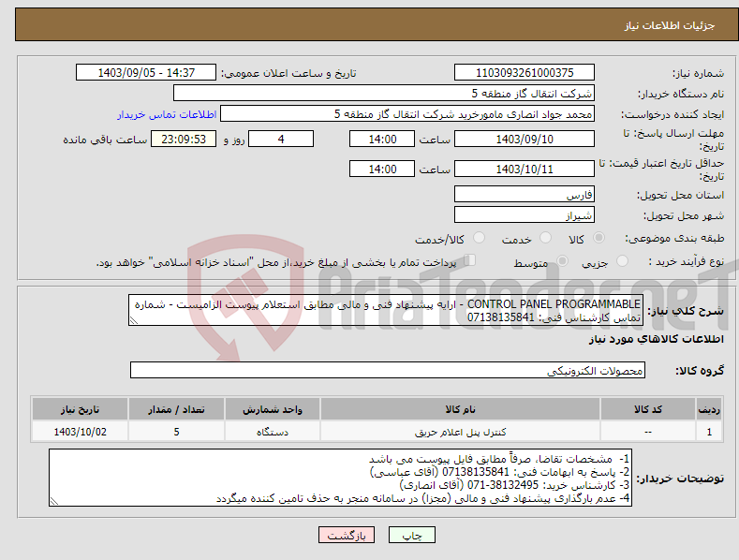The height and width of the screenshot is (560, 739).
Task: Click the general description text area CONTROL PANEL PROGRAMMABLE
Action: tap(386, 310)
